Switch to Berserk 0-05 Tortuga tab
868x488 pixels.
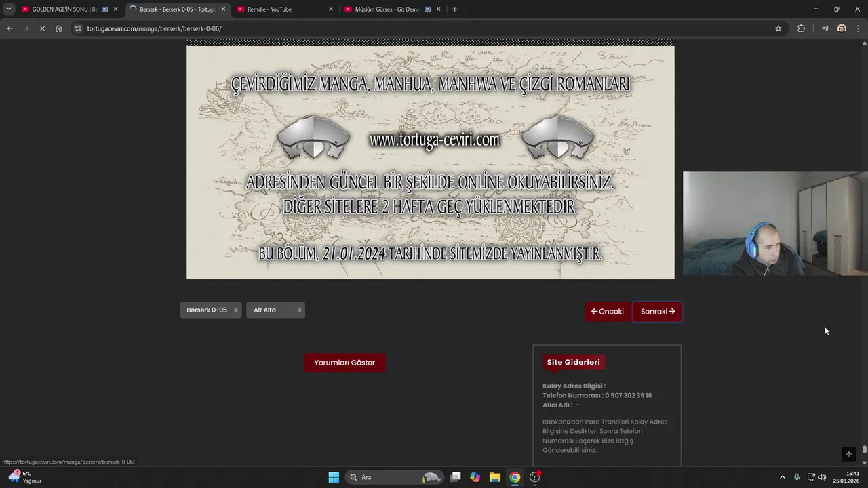click(x=178, y=9)
